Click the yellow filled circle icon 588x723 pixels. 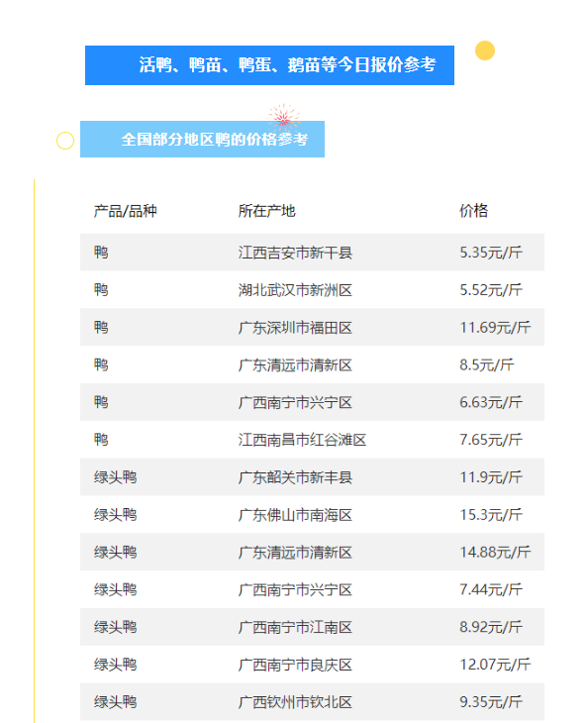pyautogui.click(x=485, y=51)
